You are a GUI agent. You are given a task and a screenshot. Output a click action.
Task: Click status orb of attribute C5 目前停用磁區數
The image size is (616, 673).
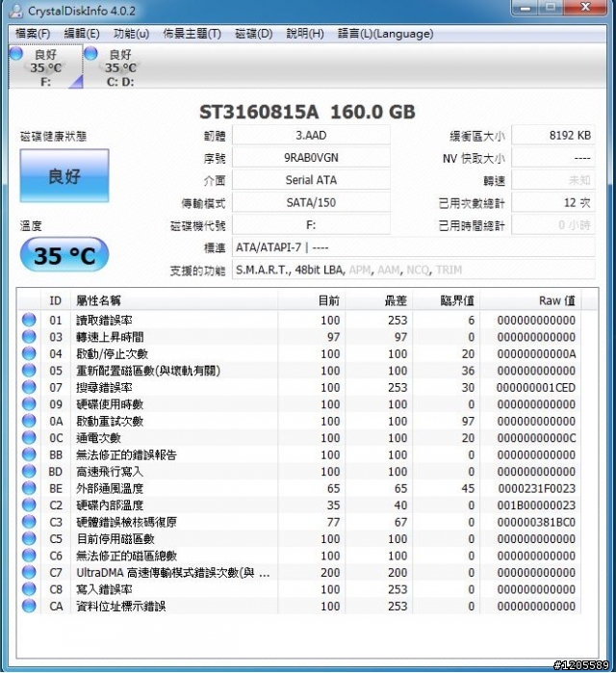coord(29,538)
